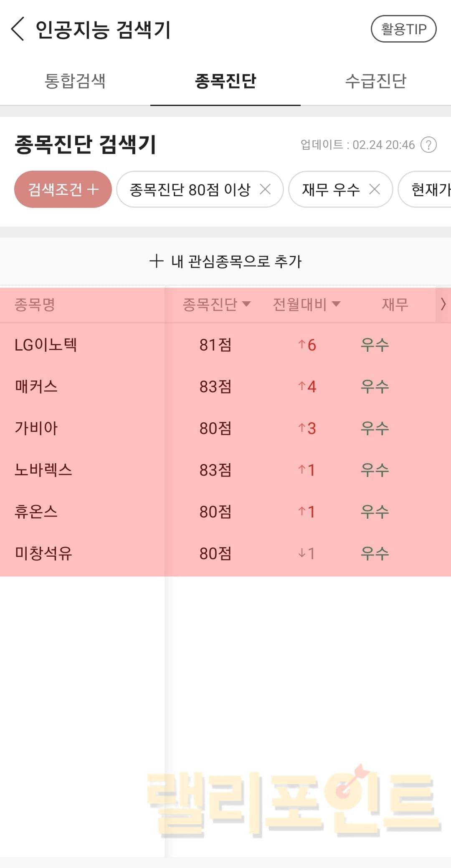Tap the 휴온스 stock name
The image size is (451, 868).
pos(36,512)
